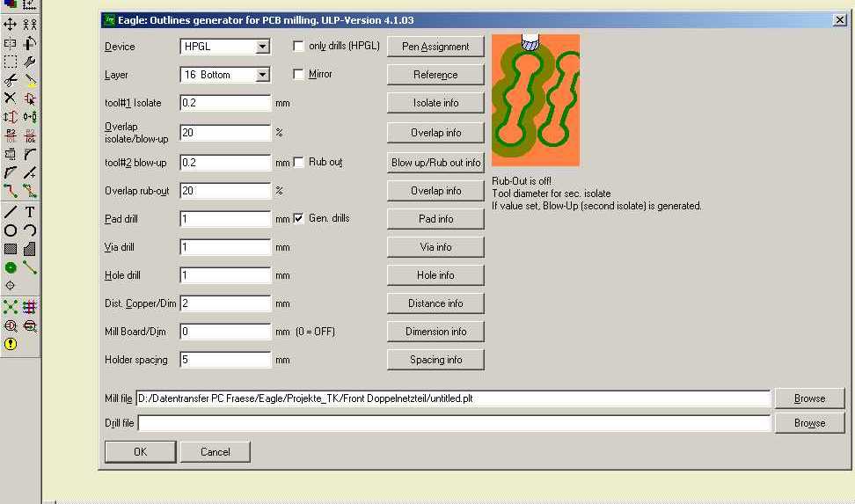Uncheck the Gen. drills checkbox

pyautogui.click(x=298, y=218)
